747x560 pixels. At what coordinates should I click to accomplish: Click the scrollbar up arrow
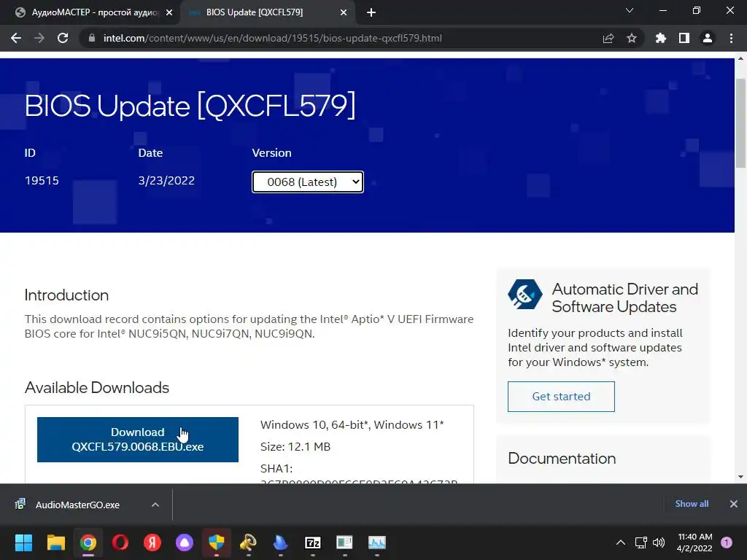[741, 58]
